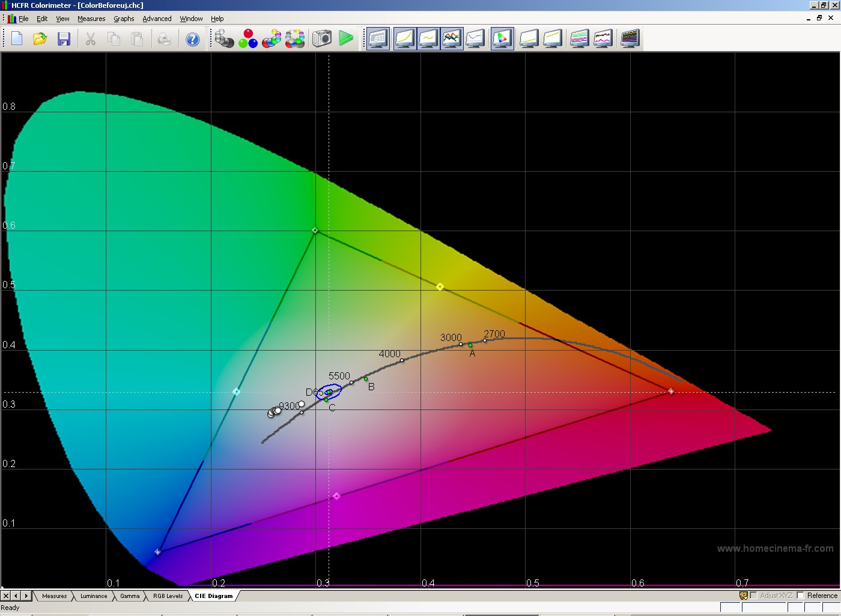Viewport: 841px width, 616px height.
Task: Toggle the luminance graph monitor icon
Action: pyautogui.click(x=405, y=39)
